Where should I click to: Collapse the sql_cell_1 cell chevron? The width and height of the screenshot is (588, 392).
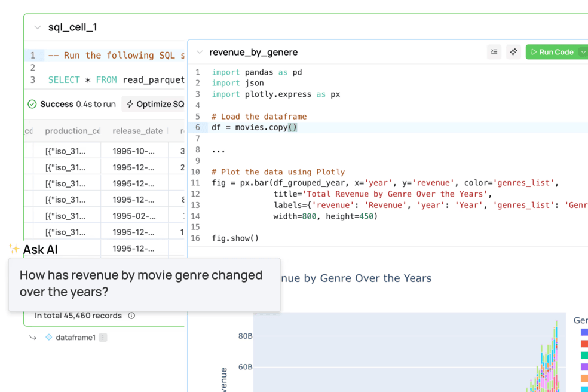click(37, 27)
